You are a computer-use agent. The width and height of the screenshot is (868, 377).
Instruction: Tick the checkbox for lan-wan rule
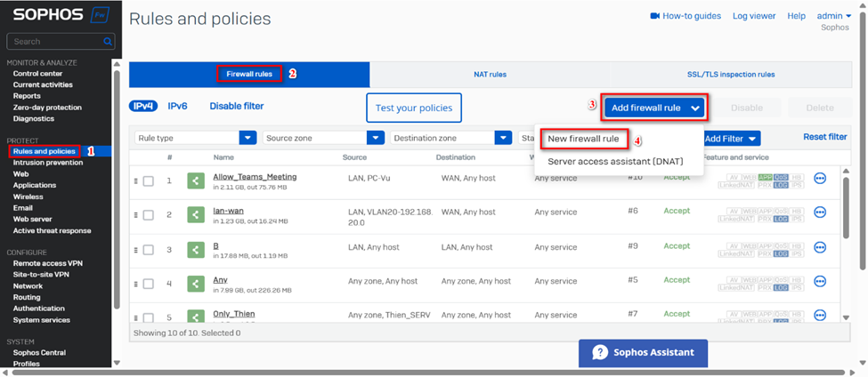[x=148, y=215]
